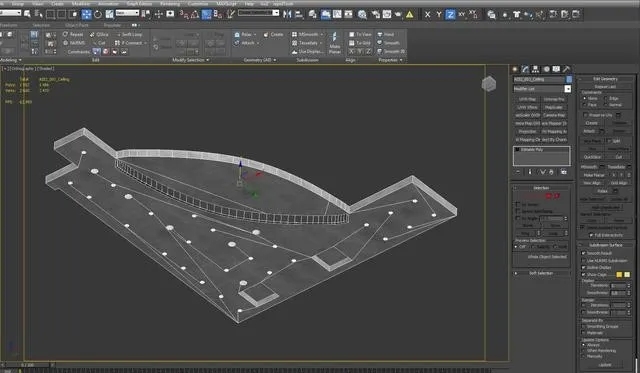Click the Grow selection button
The width and height of the screenshot is (640, 373).
pyautogui.click(x=555, y=225)
